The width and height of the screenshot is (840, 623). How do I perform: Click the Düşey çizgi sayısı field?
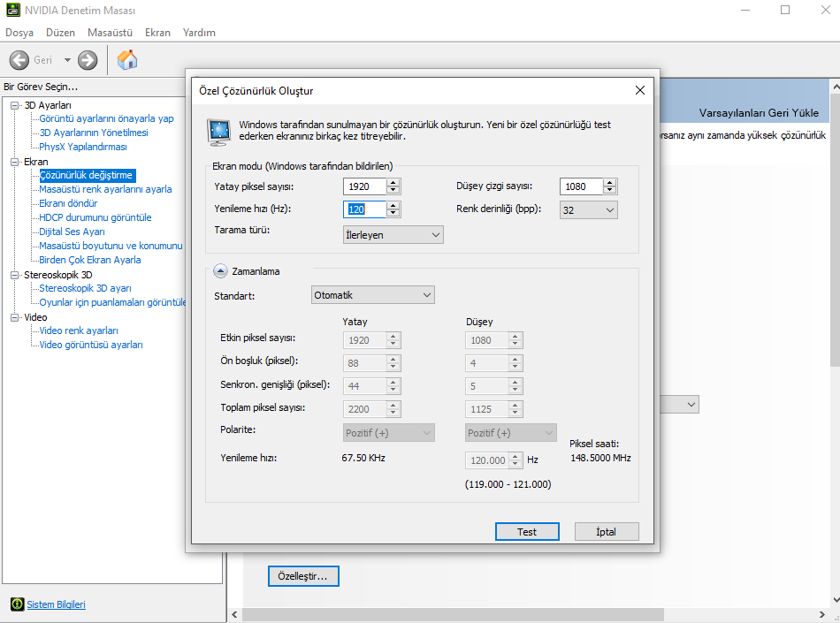(x=581, y=186)
